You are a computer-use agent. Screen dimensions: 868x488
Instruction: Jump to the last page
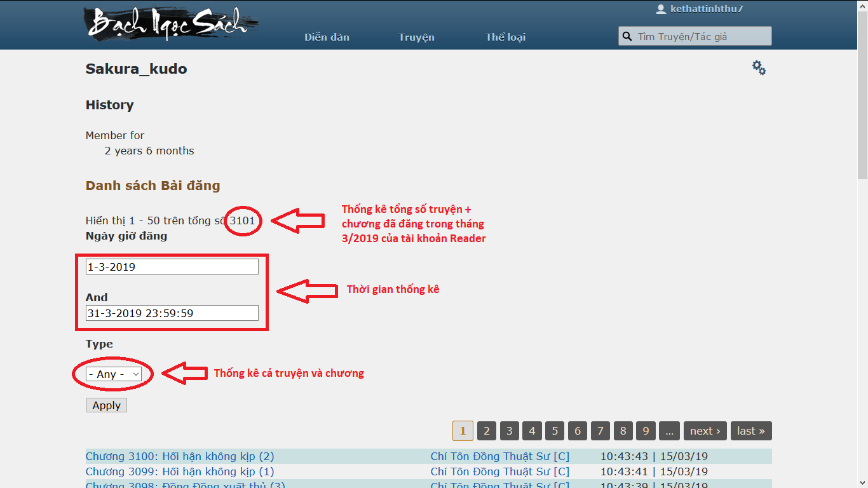[750, 431]
